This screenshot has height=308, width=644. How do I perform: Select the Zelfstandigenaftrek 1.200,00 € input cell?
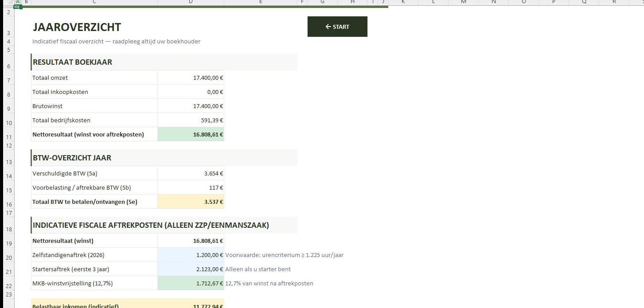191,255
